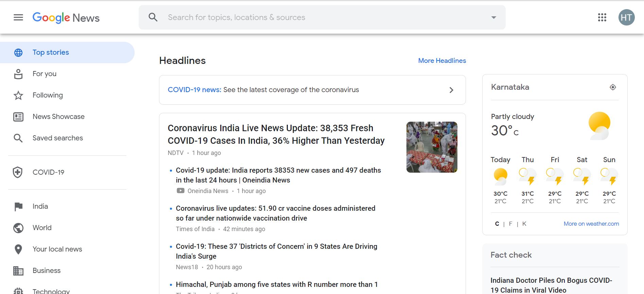Click Friday's thunderstorm weather icon
644x294 pixels.
click(555, 176)
